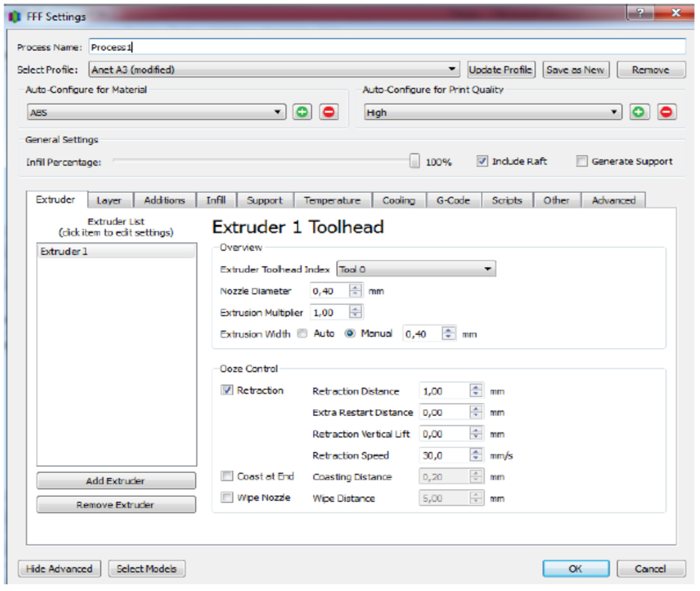Decrease Retraction Speed with down arrow
The image size is (700, 591).
pos(476,458)
